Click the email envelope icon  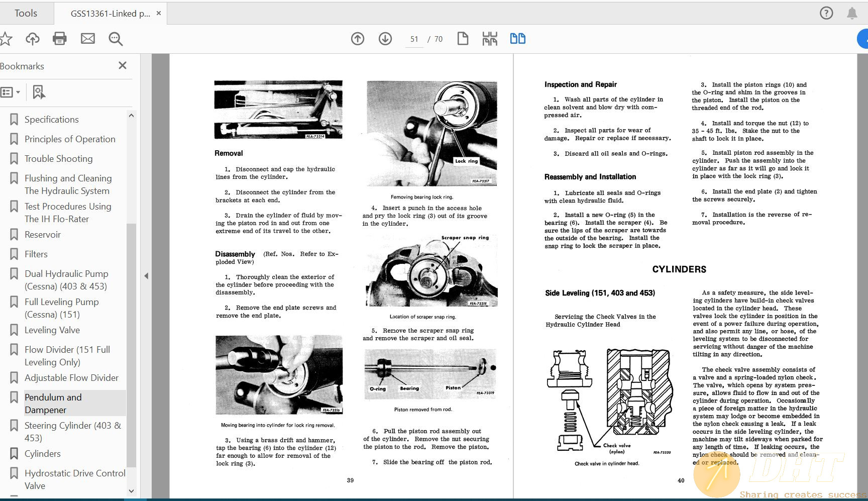88,39
